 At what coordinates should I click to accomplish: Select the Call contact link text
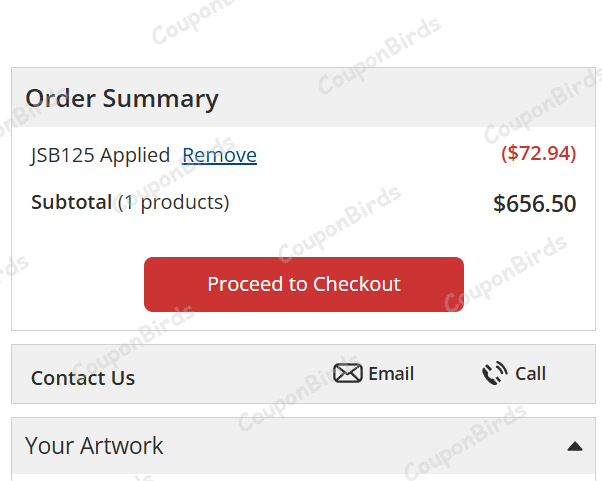(x=530, y=374)
